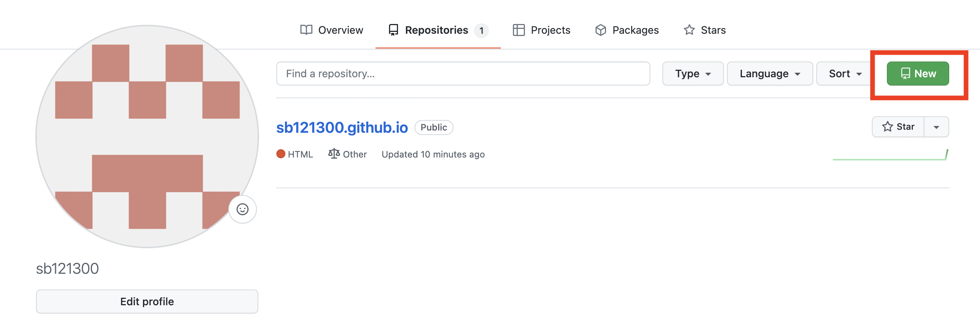
Task: Click the activity sparkline graph for the repository
Action: (890, 154)
